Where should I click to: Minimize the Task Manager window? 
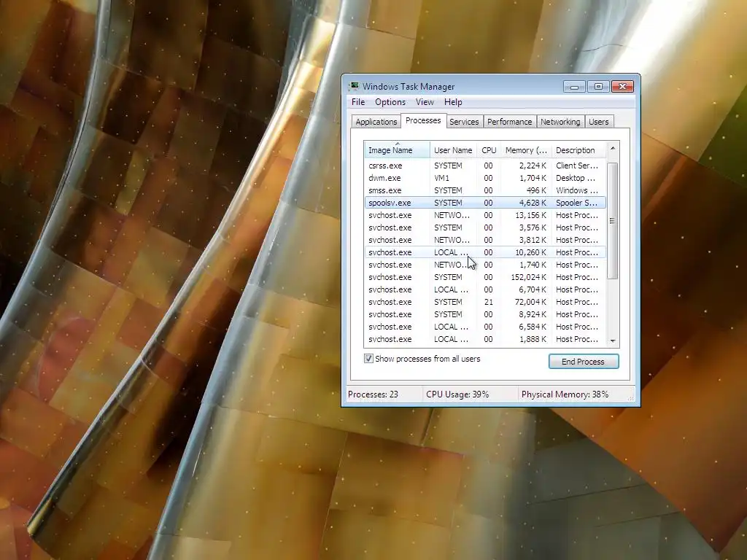click(575, 86)
